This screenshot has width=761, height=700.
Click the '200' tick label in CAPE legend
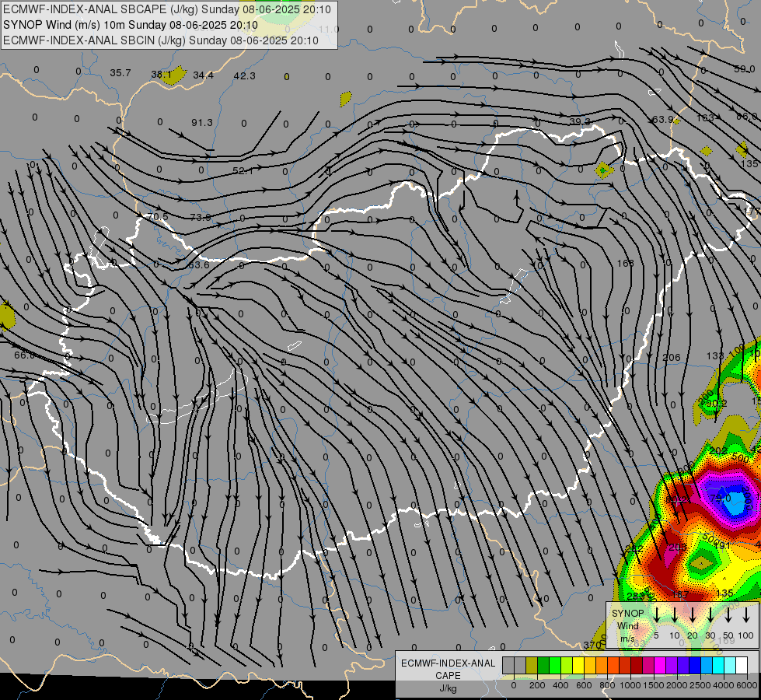[537, 685]
